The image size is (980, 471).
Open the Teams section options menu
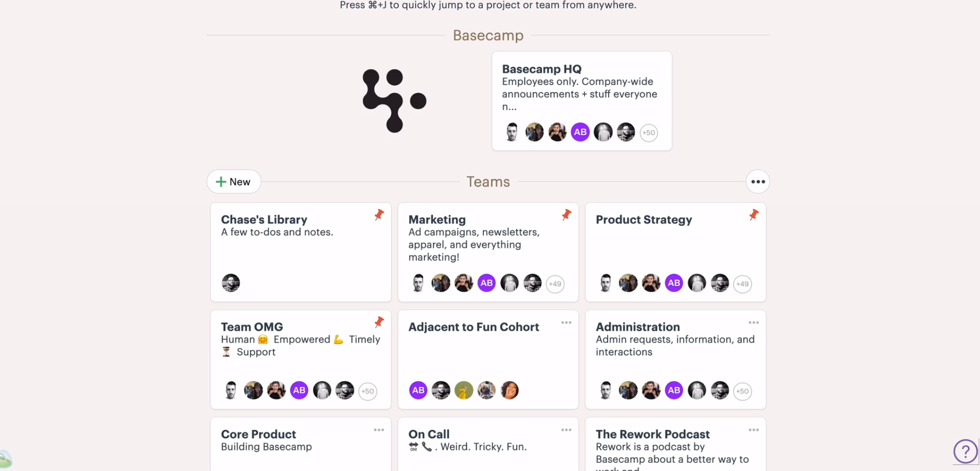[758, 182]
